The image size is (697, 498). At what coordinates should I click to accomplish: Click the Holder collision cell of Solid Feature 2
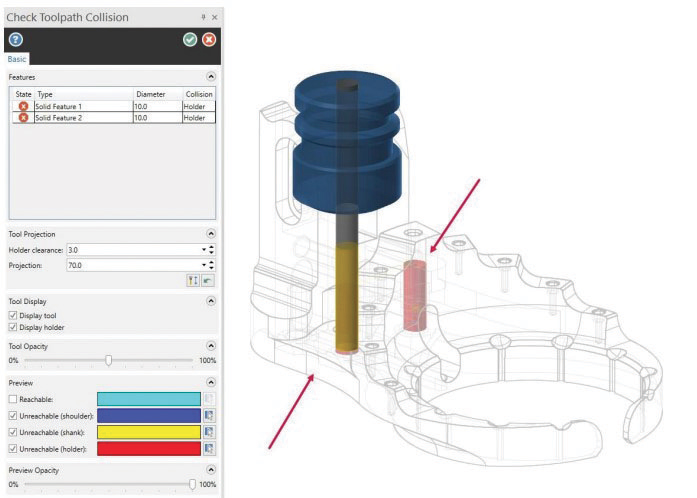199,117
